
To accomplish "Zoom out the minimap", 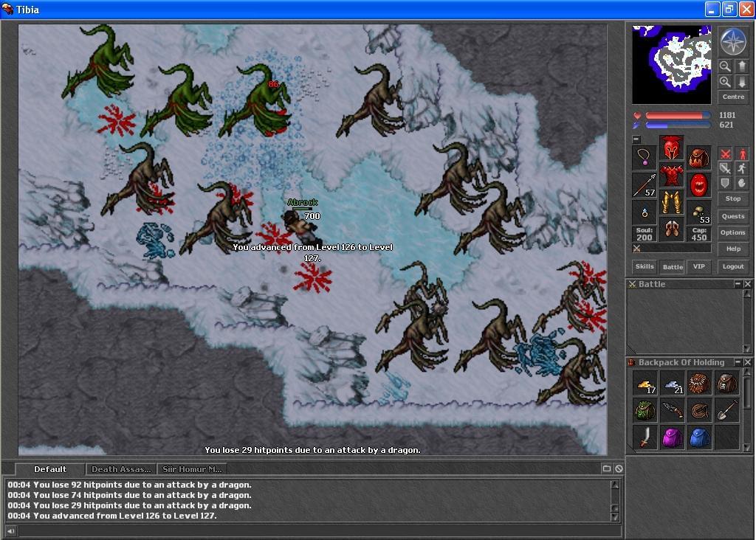I will tap(725, 66).
